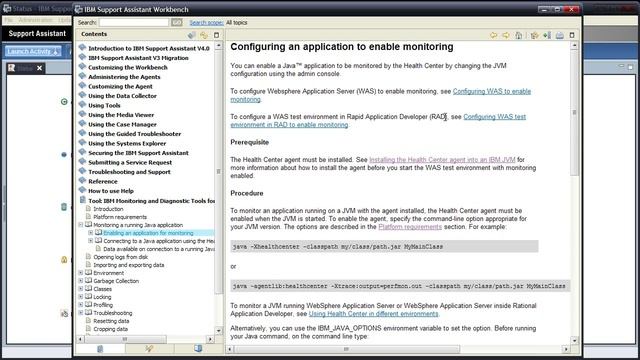Click the Home icon in topic toolbar

[x=518, y=36]
